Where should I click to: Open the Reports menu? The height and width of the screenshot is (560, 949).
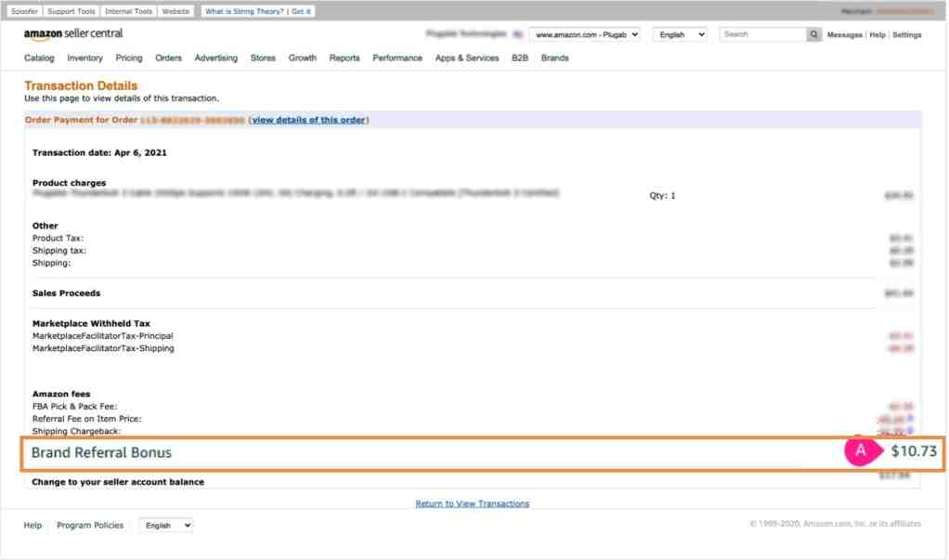click(x=344, y=59)
